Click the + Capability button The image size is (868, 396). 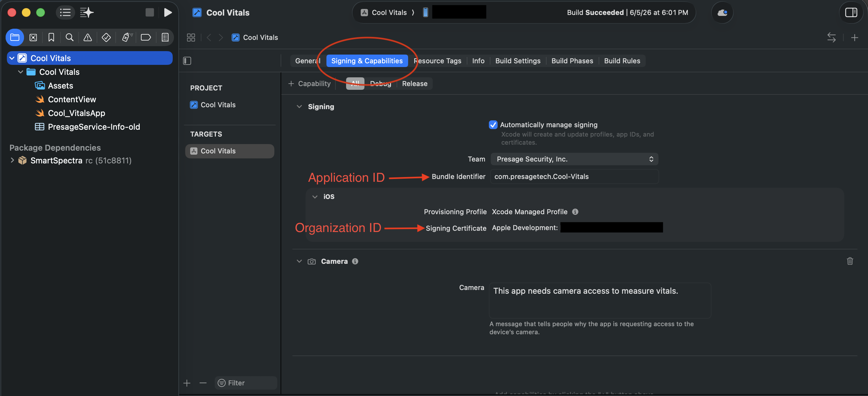point(309,84)
